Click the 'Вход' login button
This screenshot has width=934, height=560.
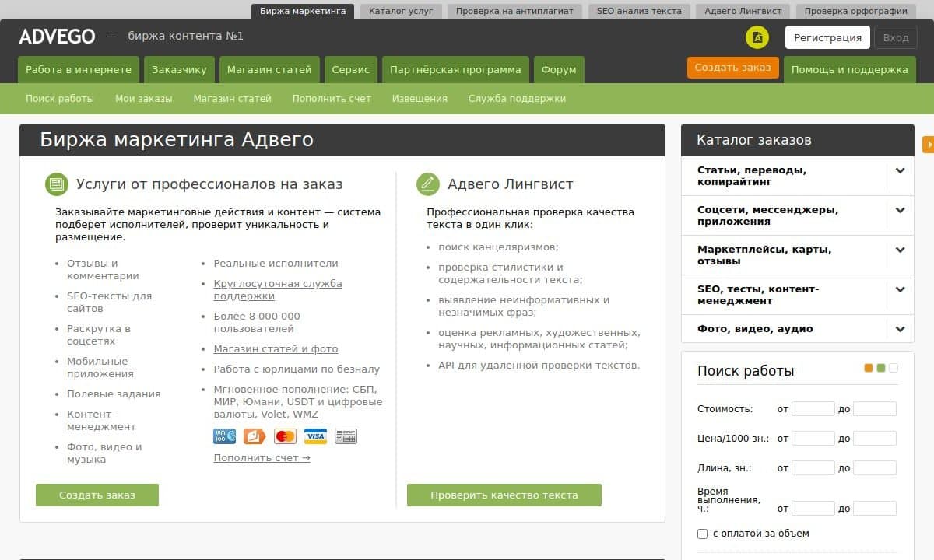(896, 37)
